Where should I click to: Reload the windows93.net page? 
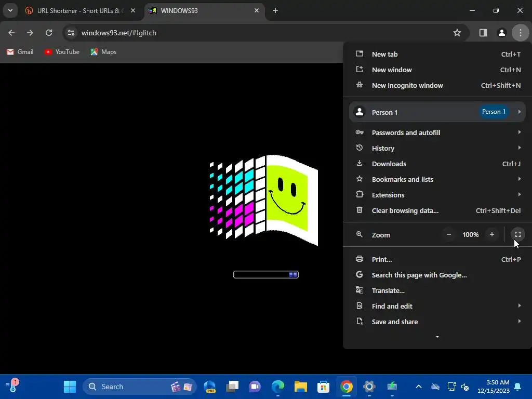pyautogui.click(x=49, y=33)
